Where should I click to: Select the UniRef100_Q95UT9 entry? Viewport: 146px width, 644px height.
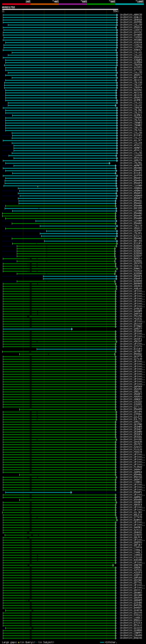point(131,161)
